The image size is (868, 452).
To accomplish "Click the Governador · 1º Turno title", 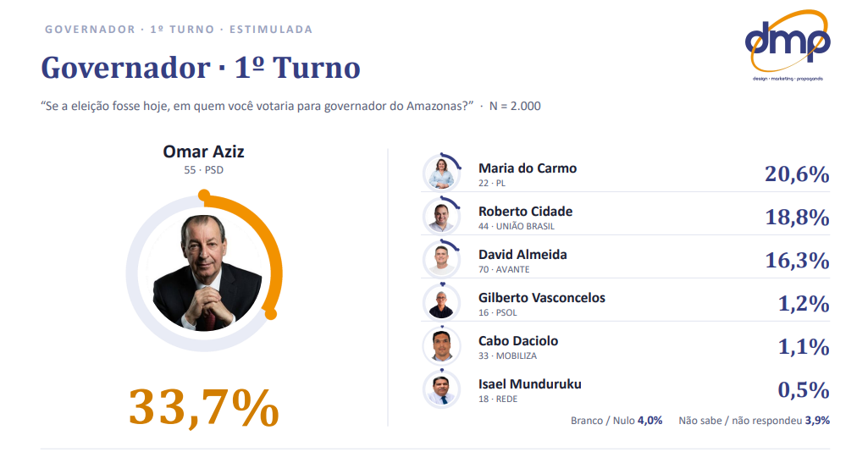I will (x=201, y=68).
